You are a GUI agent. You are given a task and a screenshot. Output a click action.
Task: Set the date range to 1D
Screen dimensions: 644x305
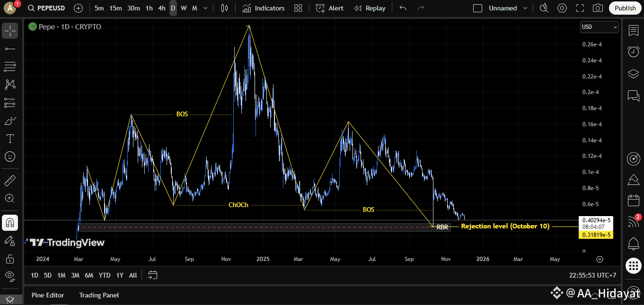(35, 275)
